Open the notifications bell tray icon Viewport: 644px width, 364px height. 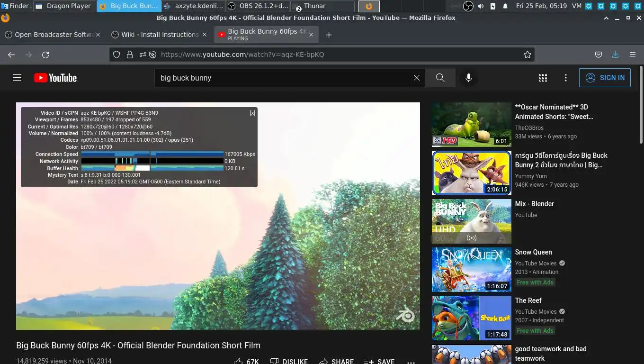coord(505,6)
